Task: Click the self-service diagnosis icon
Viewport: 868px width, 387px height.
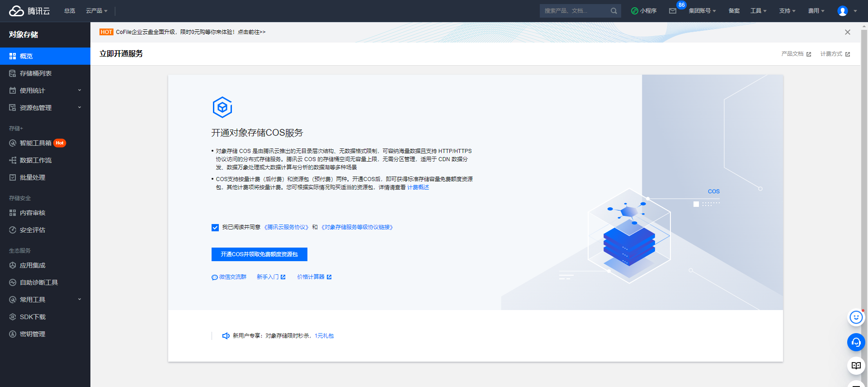Action: (13, 282)
